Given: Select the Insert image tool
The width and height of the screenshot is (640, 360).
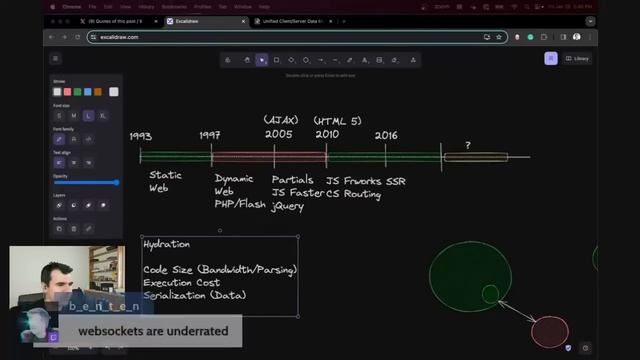Looking at the screenshot, I should click(x=379, y=60).
